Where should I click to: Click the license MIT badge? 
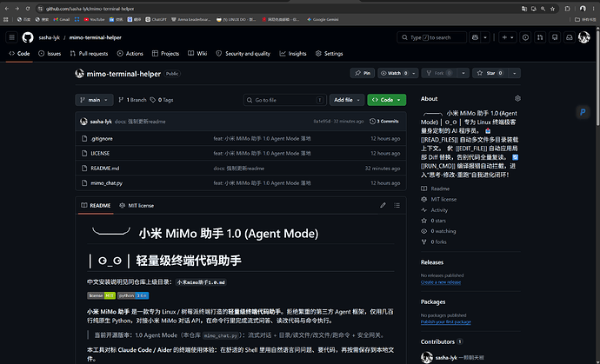pyautogui.click(x=102, y=295)
